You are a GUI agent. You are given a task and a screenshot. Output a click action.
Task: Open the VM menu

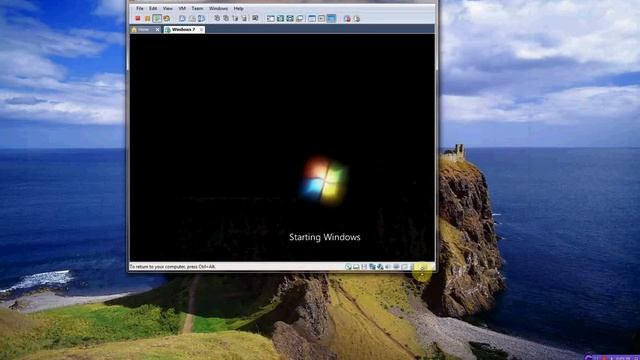(182, 8)
